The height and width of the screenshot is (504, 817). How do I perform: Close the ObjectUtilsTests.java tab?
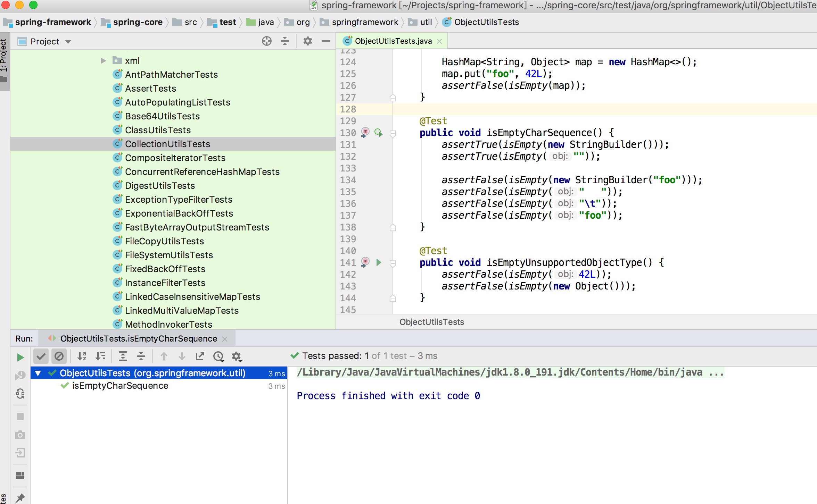[439, 41]
